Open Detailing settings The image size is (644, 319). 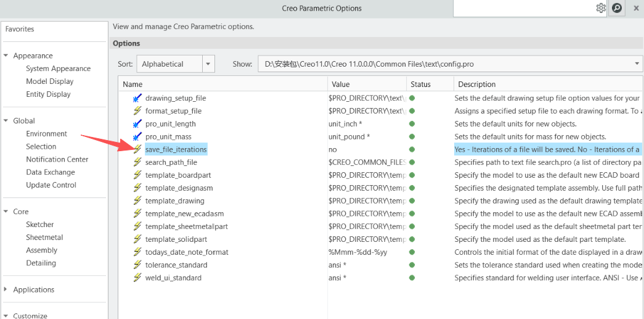[41, 263]
